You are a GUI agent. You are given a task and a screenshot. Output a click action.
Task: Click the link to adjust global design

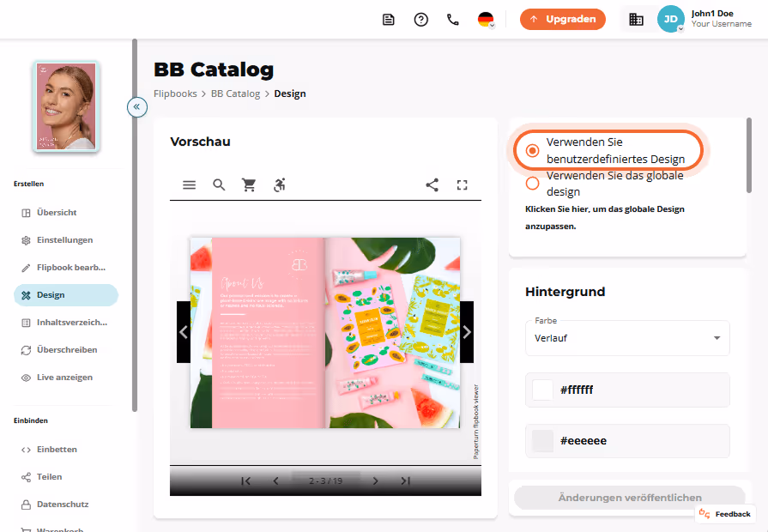[x=604, y=217]
